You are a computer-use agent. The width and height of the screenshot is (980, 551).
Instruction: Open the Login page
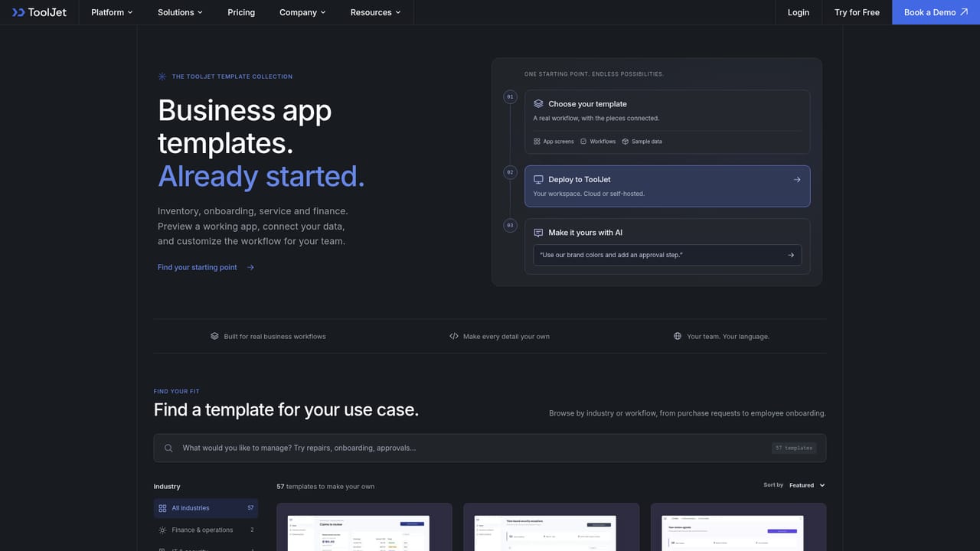tap(799, 12)
